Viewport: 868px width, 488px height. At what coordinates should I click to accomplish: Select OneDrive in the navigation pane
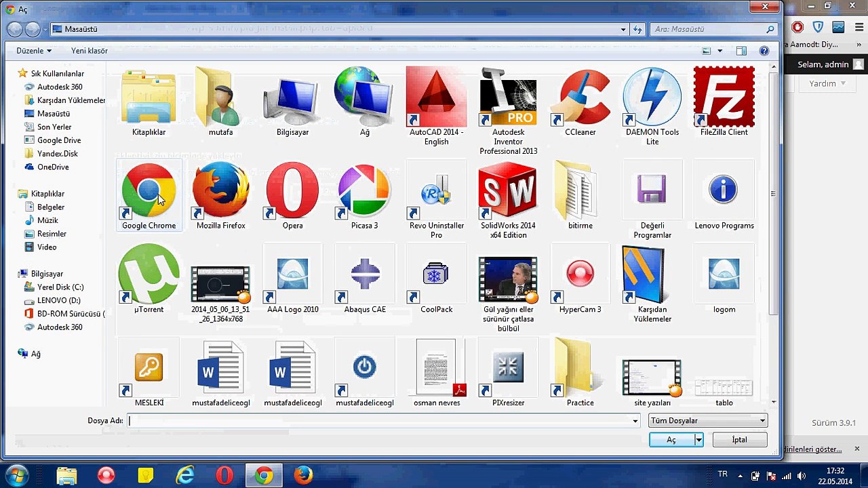click(x=53, y=167)
